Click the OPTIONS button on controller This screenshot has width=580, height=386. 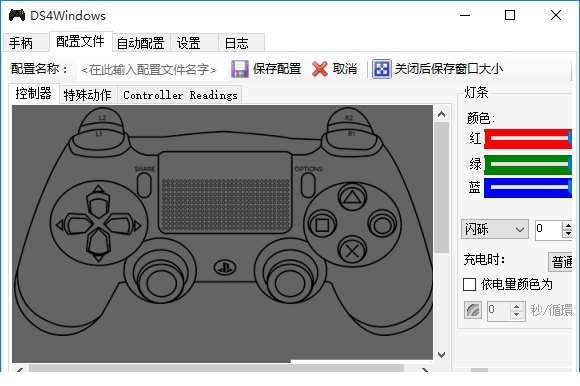coord(308,184)
